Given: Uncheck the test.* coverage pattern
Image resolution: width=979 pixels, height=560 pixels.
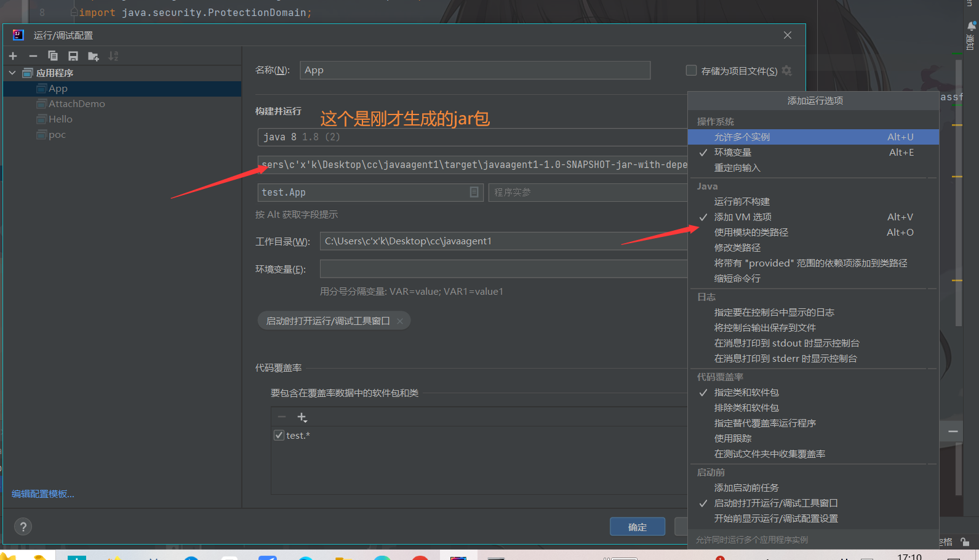Looking at the screenshot, I should (x=279, y=435).
